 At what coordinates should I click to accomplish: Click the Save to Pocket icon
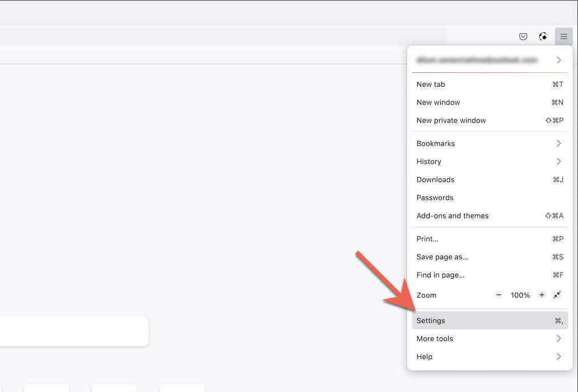pyautogui.click(x=523, y=37)
